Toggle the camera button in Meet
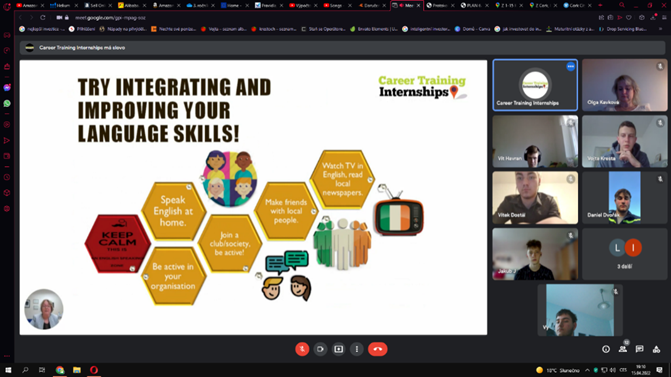Screen dimensions: 671x377 click(320, 349)
